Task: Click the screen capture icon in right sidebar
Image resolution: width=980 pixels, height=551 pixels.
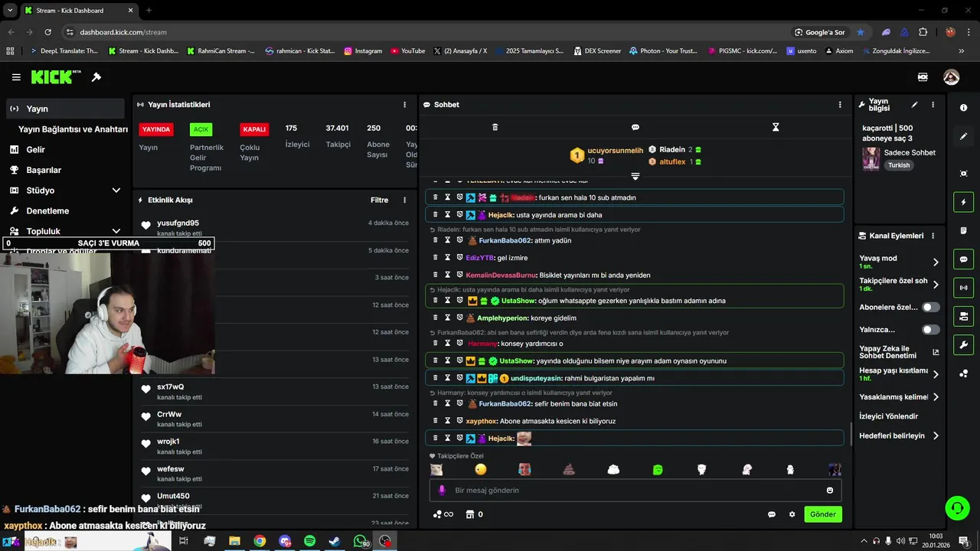Action: tap(963, 174)
